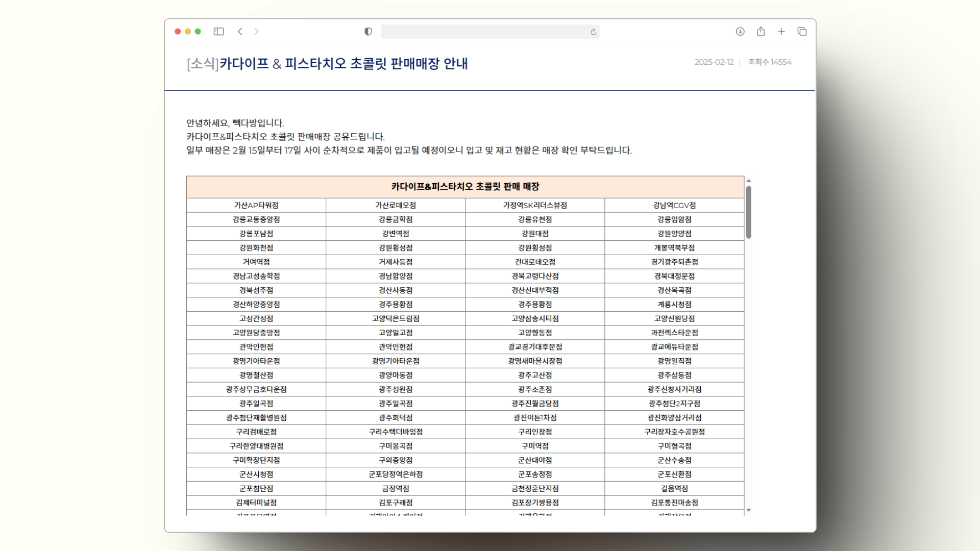Click the table scrollbar thumb
The height and width of the screenshot is (551, 980).
748,212
